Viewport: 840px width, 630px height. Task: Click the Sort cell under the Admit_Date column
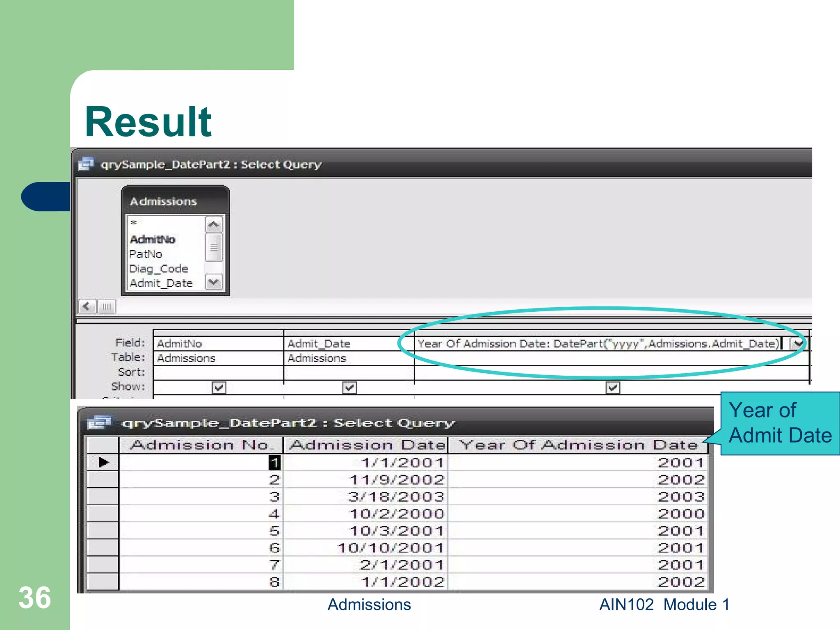[349, 373]
